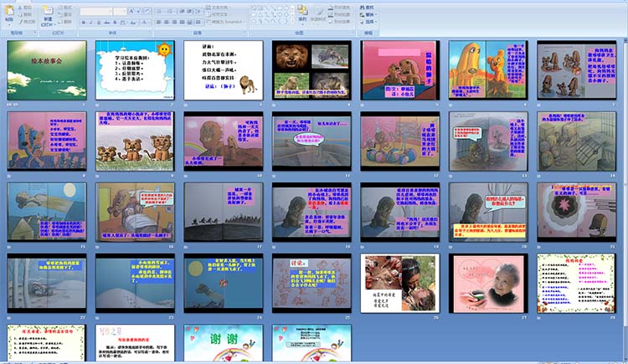The height and width of the screenshot is (364, 628).
Task: Open the Paragraph group dialog launcher
Action: (x=245, y=32)
